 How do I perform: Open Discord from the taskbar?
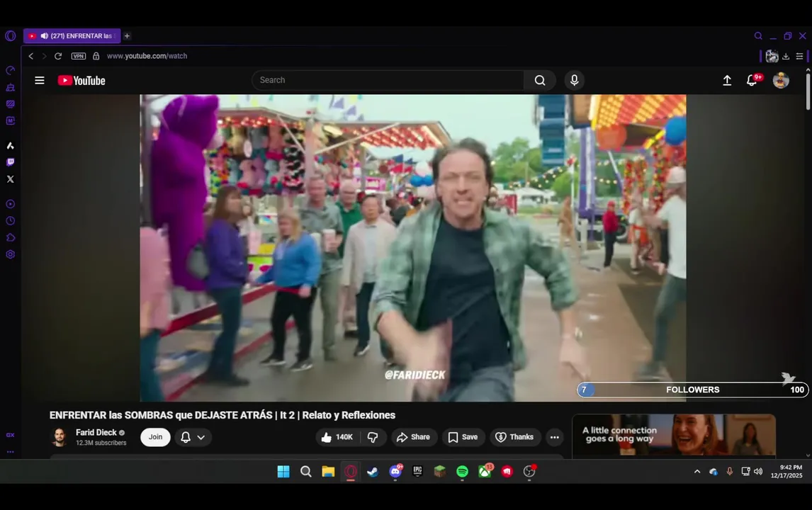click(395, 471)
